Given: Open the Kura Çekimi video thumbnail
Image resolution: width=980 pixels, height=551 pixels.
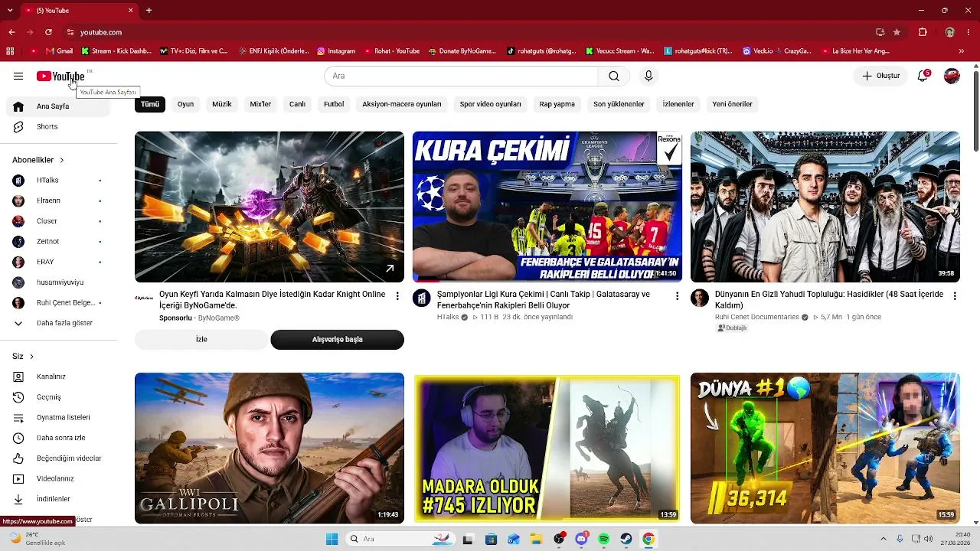Looking at the screenshot, I should click(547, 207).
